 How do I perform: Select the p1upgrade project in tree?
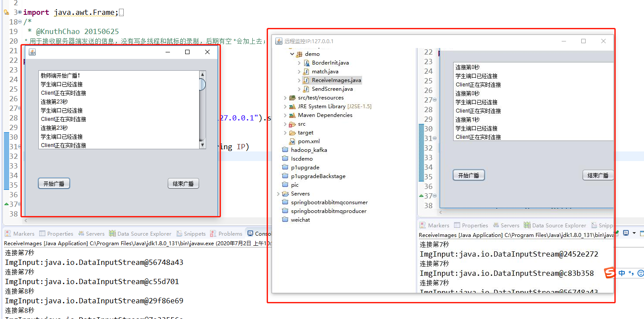tap(305, 168)
